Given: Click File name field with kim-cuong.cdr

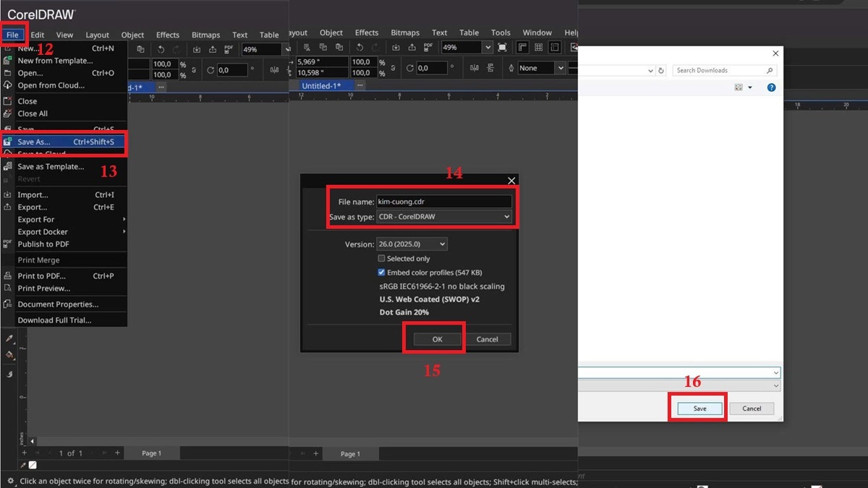Looking at the screenshot, I should pos(443,202).
